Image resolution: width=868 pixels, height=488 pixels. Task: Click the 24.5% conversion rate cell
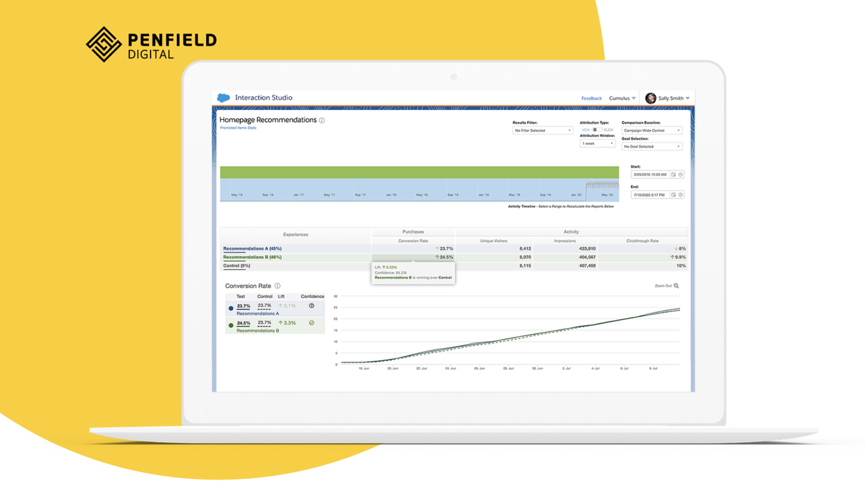413,257
